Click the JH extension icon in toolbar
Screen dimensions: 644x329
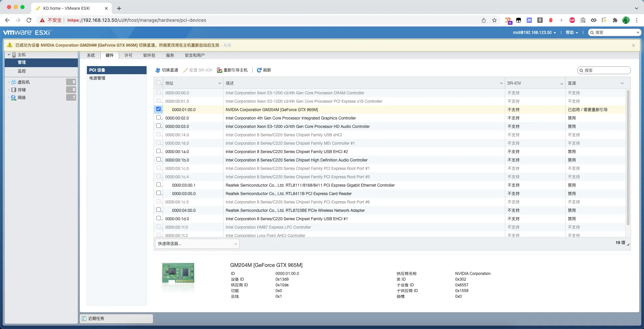pos(529,20)
